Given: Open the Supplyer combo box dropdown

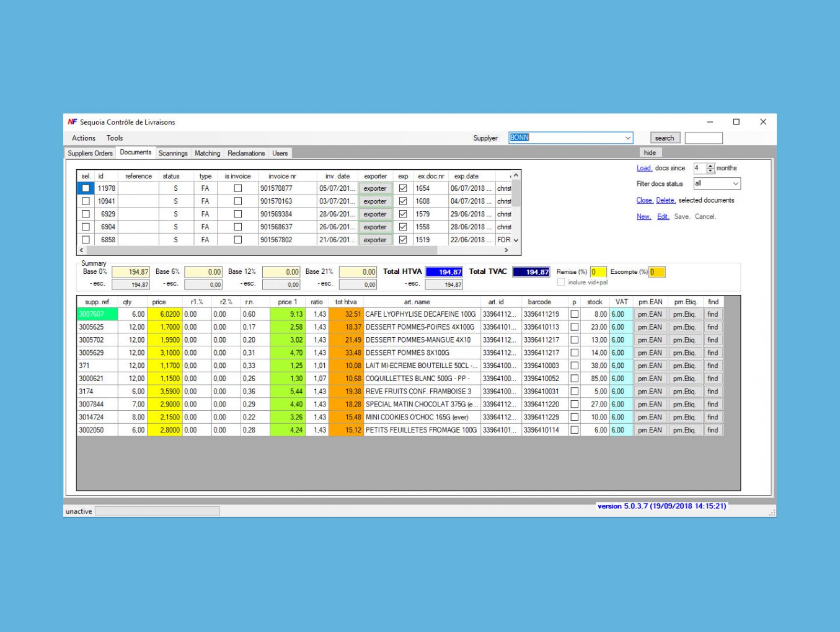Looking at the screenshot, I should 627,138.
